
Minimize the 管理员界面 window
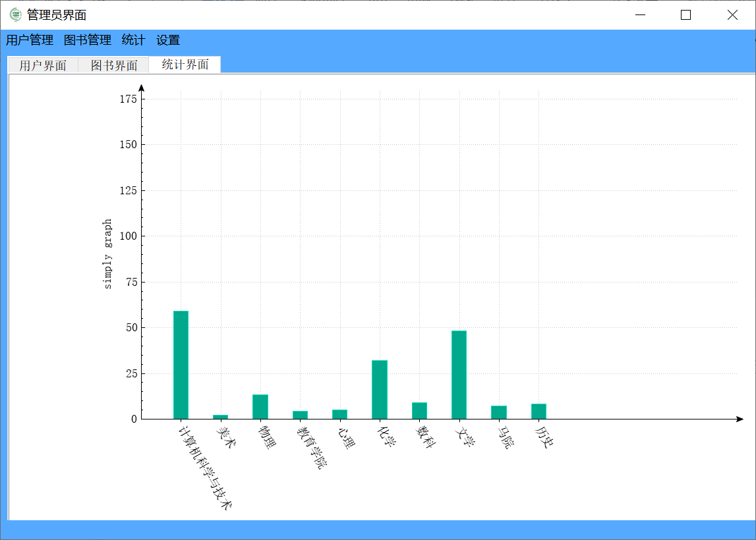pyautogui.click(x=640, y=15)
